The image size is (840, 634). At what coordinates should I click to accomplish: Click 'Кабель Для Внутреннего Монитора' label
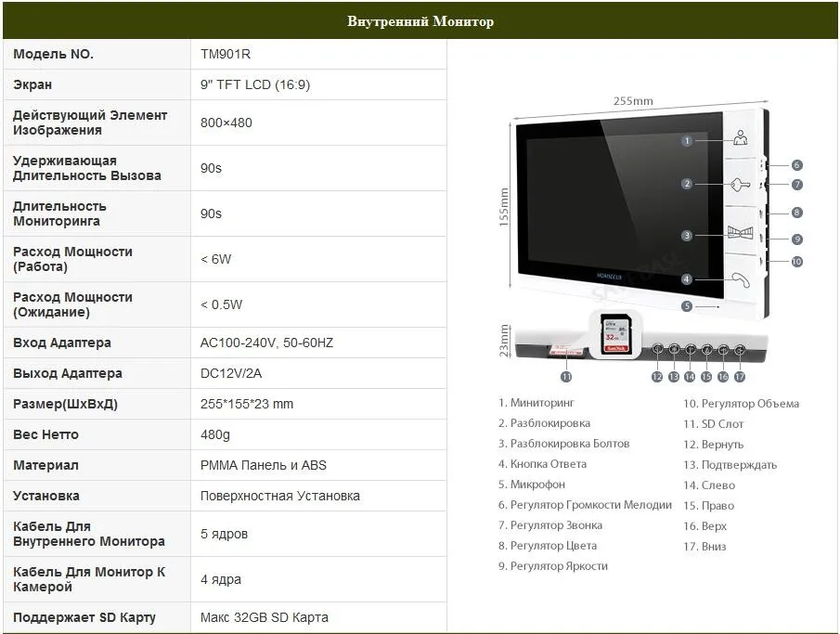pyautogui.click(x=89, y=534)
